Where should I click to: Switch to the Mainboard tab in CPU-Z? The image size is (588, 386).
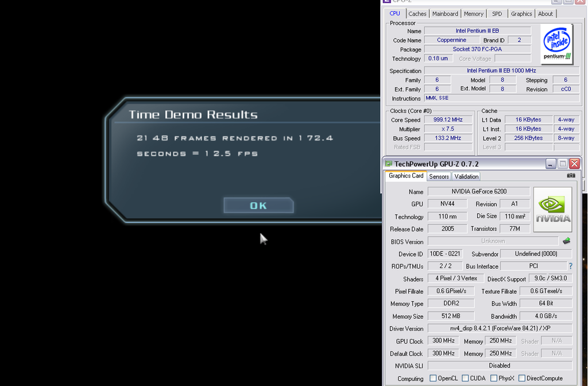coord(445,14)
